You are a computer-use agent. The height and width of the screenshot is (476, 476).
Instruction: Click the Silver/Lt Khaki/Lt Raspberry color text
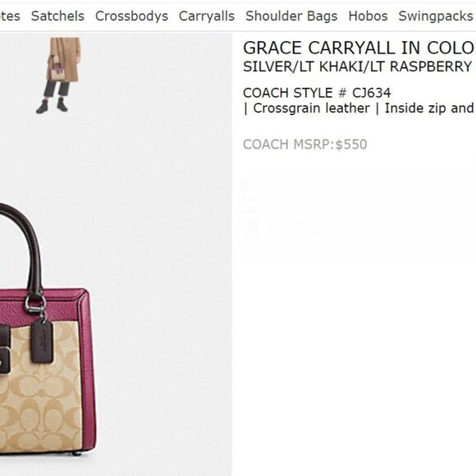(357, 66)
